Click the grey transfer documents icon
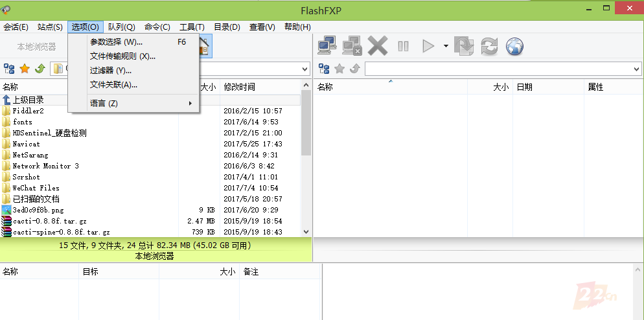This screenshot has width=644, height=320. (464, 45)
